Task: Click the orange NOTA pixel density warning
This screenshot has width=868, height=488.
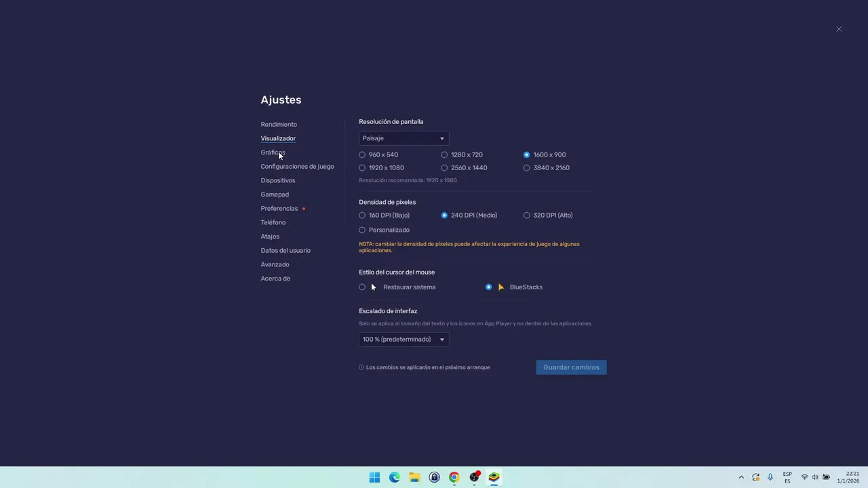Action: [469, 247]
